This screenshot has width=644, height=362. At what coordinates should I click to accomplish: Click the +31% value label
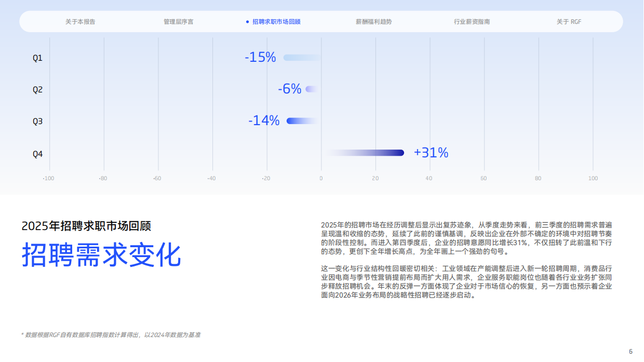point(430,153)
